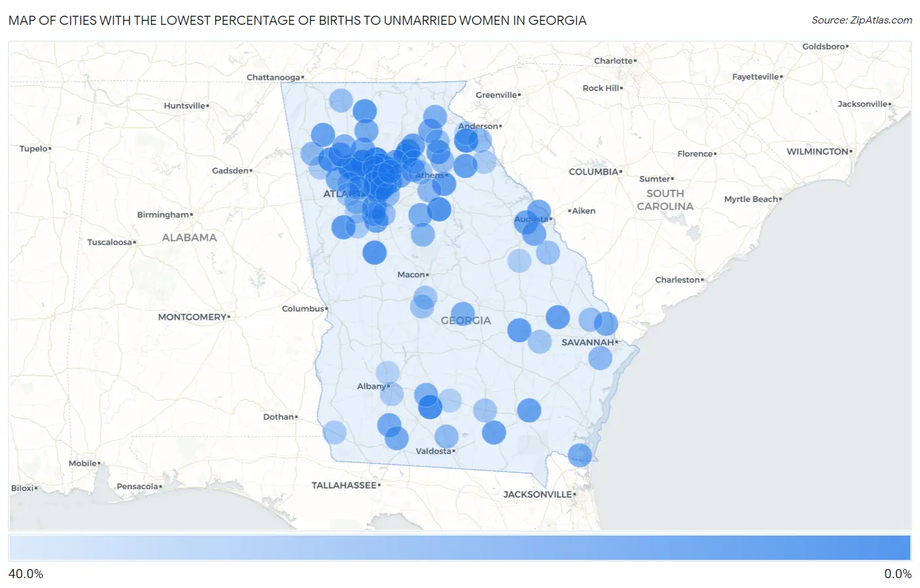Click the Charleston city label

pyautogui.click(x=677, y=279)
